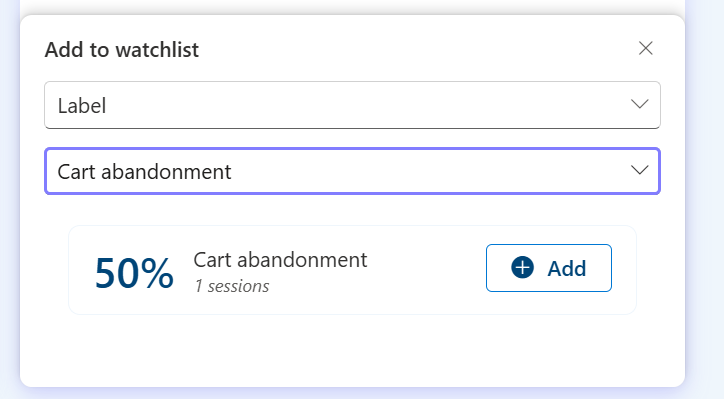
Task: Click the Add button on the card
Action: click(x=549, y=268)
